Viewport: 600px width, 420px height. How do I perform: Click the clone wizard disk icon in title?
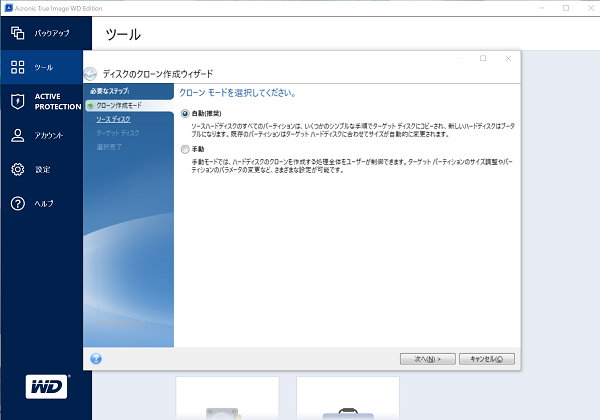click(92, 73)
